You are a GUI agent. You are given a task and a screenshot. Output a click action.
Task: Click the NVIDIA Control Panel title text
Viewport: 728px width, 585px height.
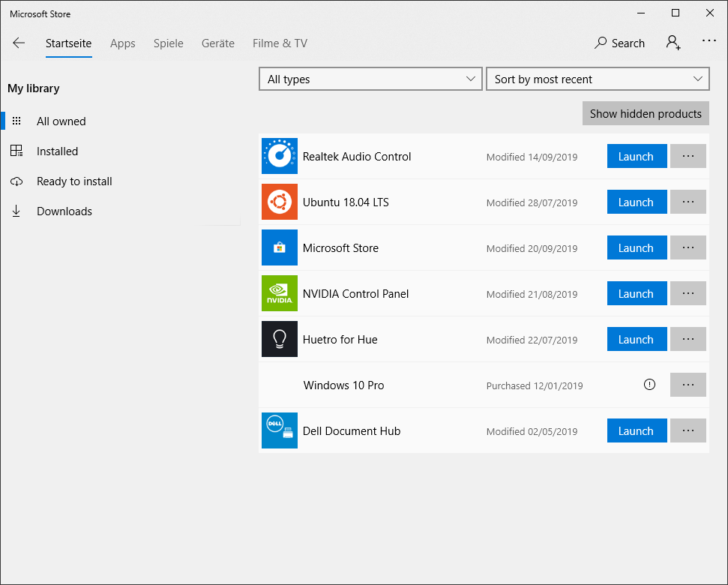point(355,294)
